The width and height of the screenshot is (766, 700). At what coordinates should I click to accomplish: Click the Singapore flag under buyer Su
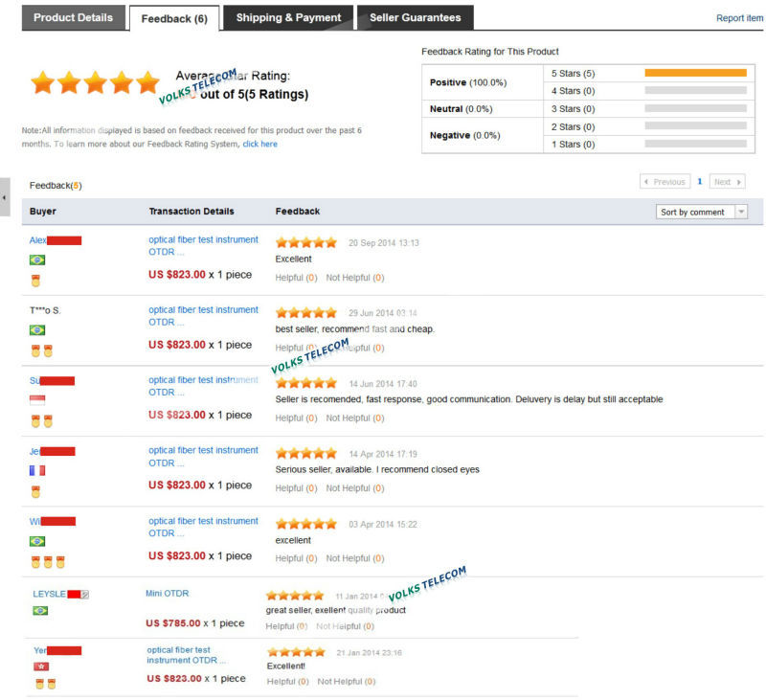pos(37,400)
